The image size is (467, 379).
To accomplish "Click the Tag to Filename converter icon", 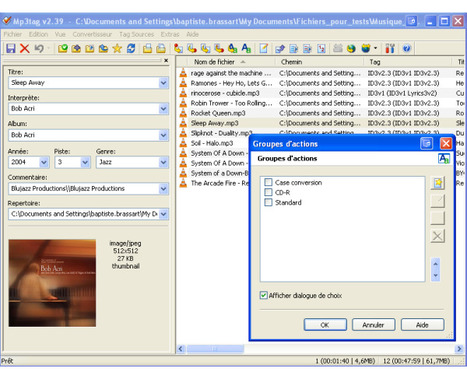I will click(x=178, y=48).
